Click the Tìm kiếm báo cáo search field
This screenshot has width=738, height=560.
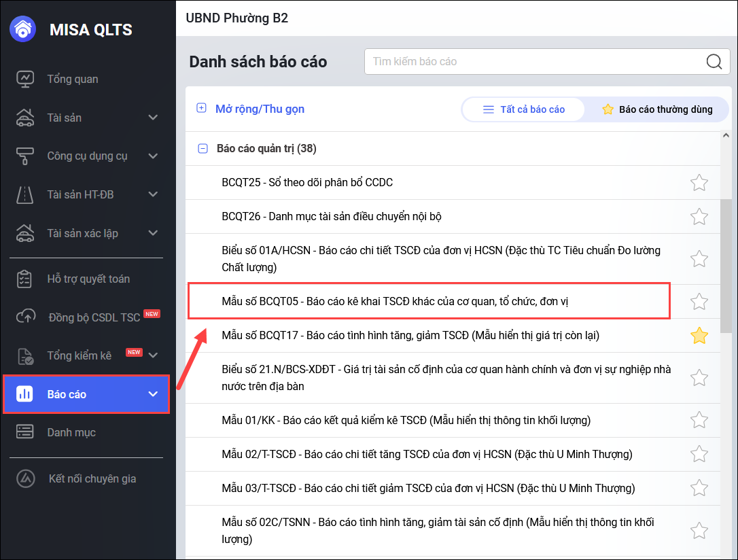tap(547, 62)
